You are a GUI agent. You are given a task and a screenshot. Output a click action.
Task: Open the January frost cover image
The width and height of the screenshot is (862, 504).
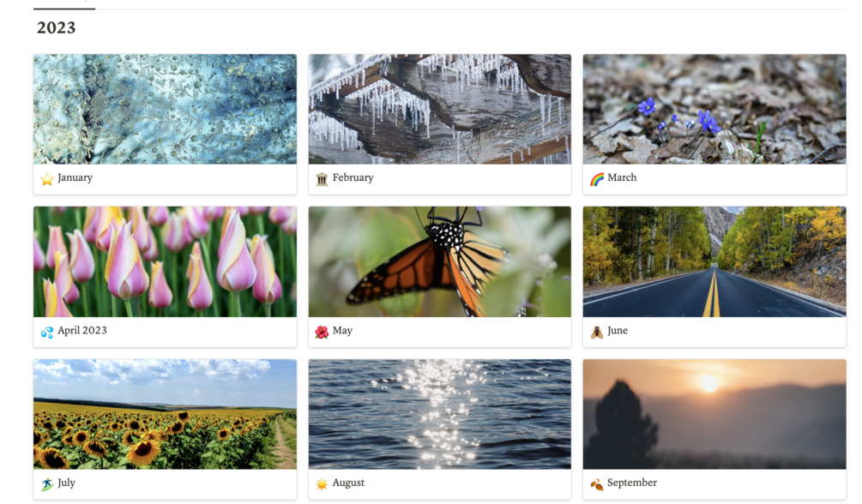click(165, 109)
